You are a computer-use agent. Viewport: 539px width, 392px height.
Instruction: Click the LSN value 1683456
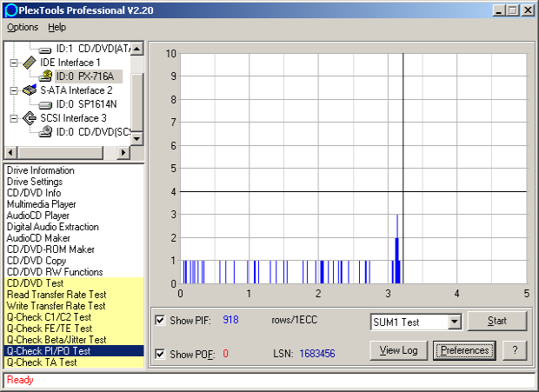pyautogui.click(x=317, y=354)
